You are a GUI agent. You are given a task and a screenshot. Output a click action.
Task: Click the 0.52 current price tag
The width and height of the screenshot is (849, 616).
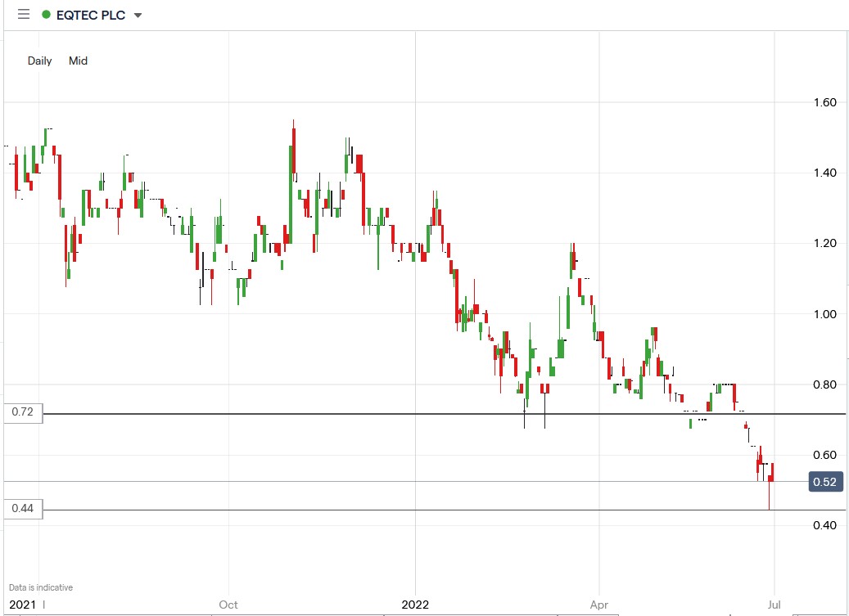[827, 483]
